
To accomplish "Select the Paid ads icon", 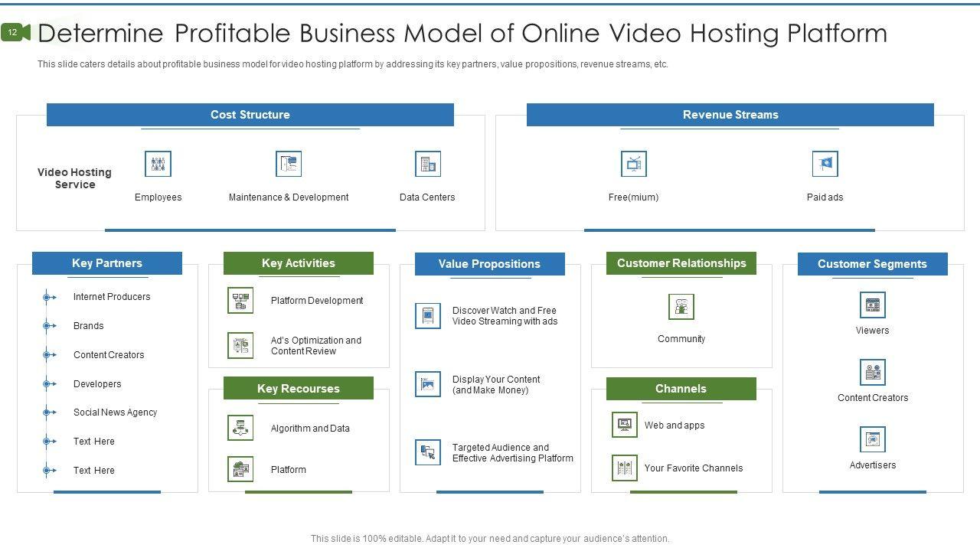I will (825, 164).
